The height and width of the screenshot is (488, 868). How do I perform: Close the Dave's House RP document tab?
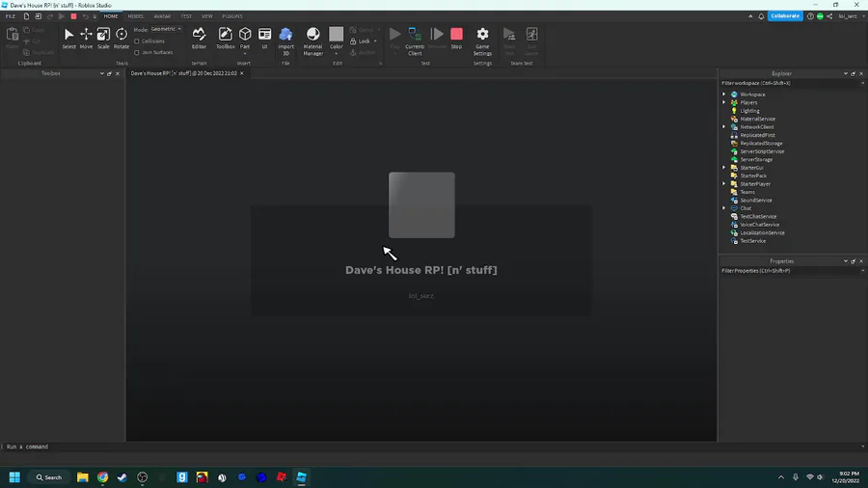(x=242, y=73)
